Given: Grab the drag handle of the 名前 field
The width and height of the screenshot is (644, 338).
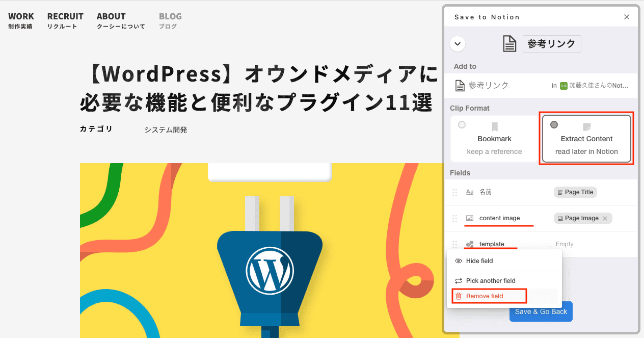Looking at the screenshot, I should 455,192.
